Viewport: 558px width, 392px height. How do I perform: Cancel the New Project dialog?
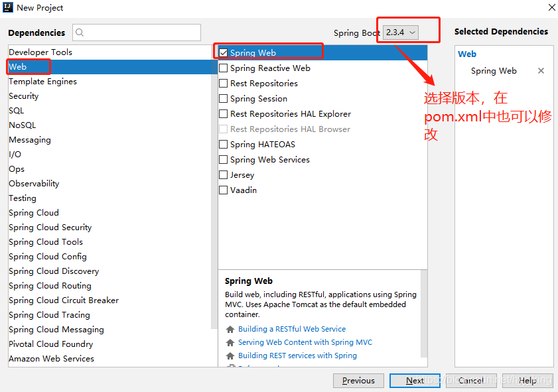[471, 381]
